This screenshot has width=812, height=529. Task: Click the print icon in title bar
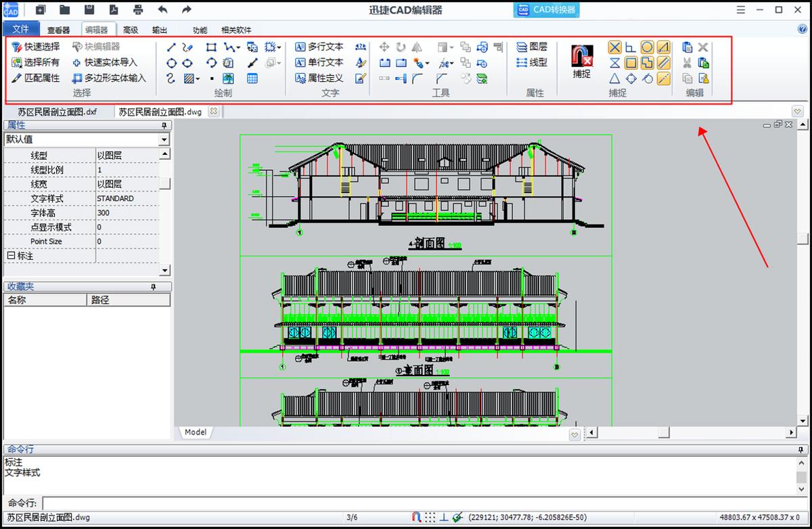tap(138, 9)
